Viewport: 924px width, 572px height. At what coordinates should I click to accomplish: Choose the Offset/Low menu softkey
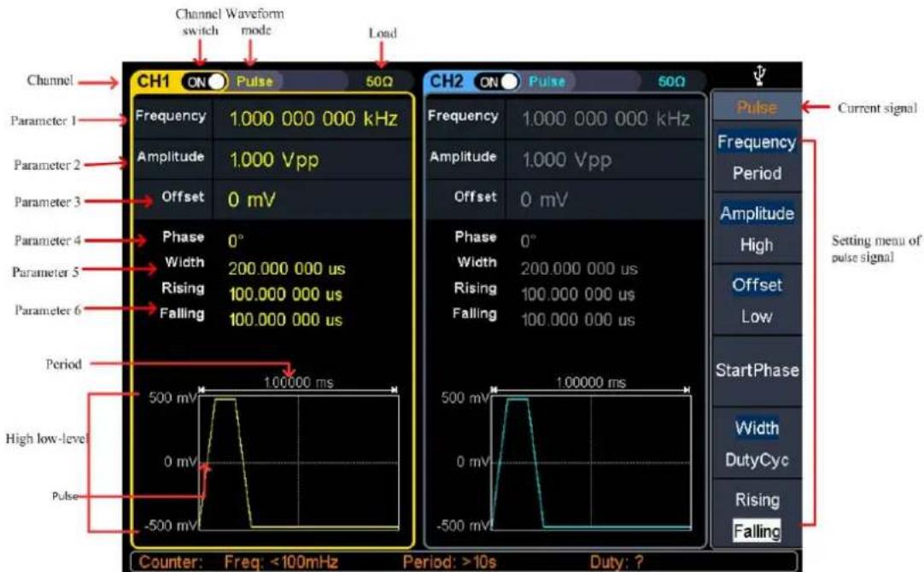[x=757, y=301]
